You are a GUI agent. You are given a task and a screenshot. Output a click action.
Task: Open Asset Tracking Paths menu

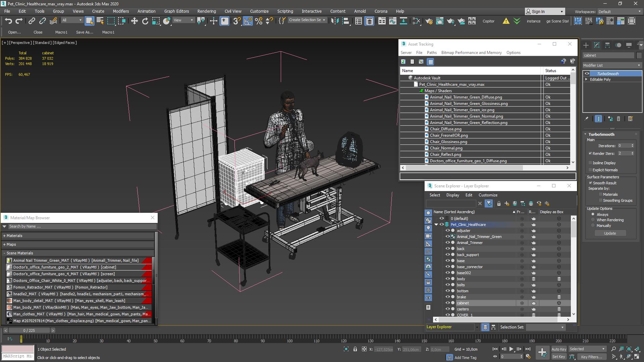[x=432, y=53]
